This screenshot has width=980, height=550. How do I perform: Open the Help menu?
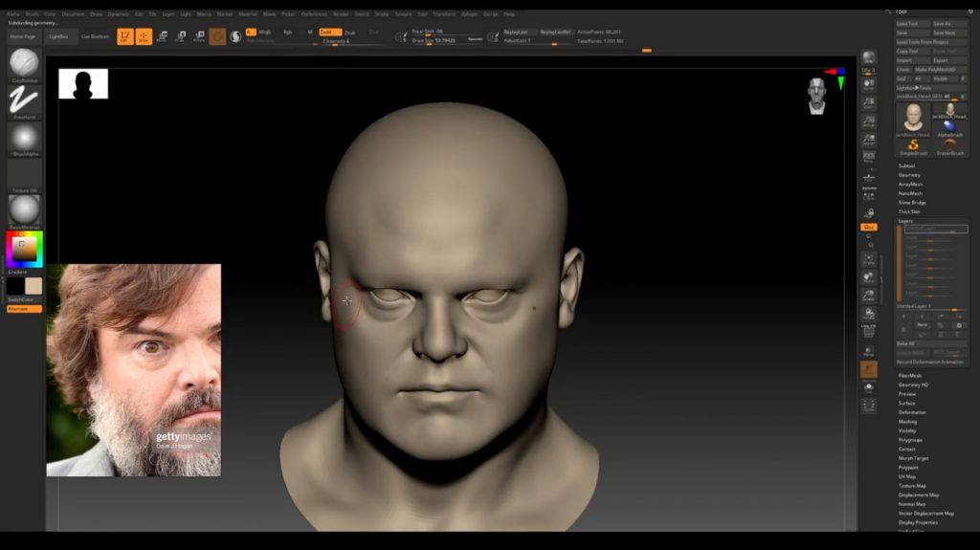coord(509,13)
